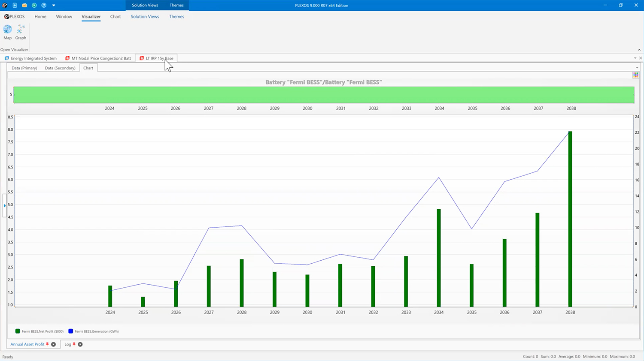Open the document tabs list dropdown
Screen dimensions: 644x361
[x=635, y=58]
